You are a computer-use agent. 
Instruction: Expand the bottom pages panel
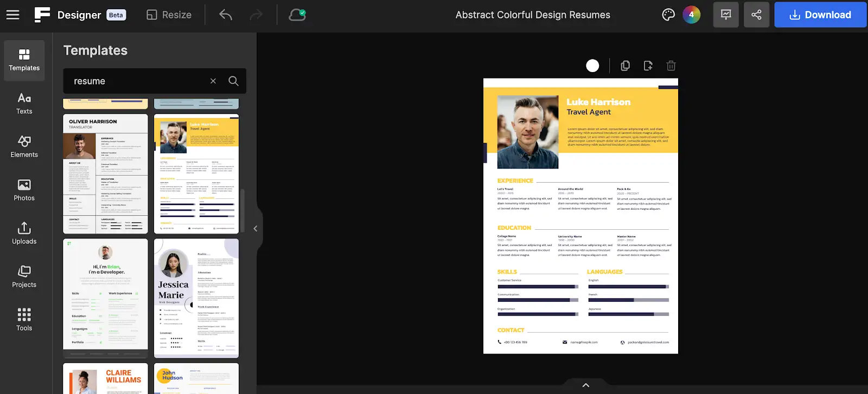click(x=586, y=385)
